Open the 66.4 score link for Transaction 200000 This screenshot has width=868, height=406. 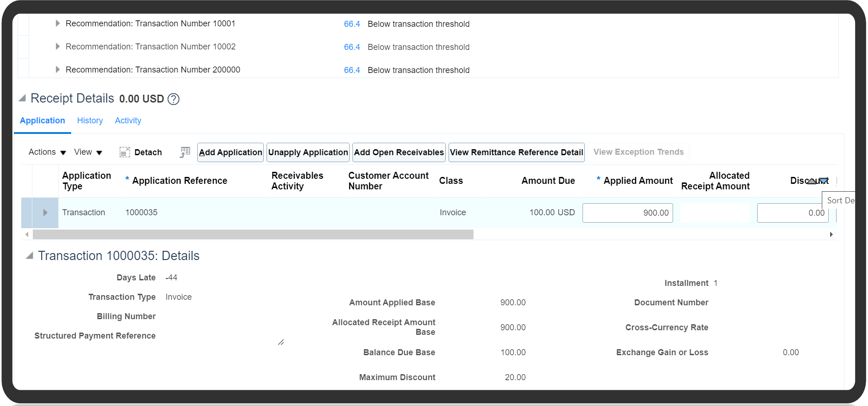point(352,70)
